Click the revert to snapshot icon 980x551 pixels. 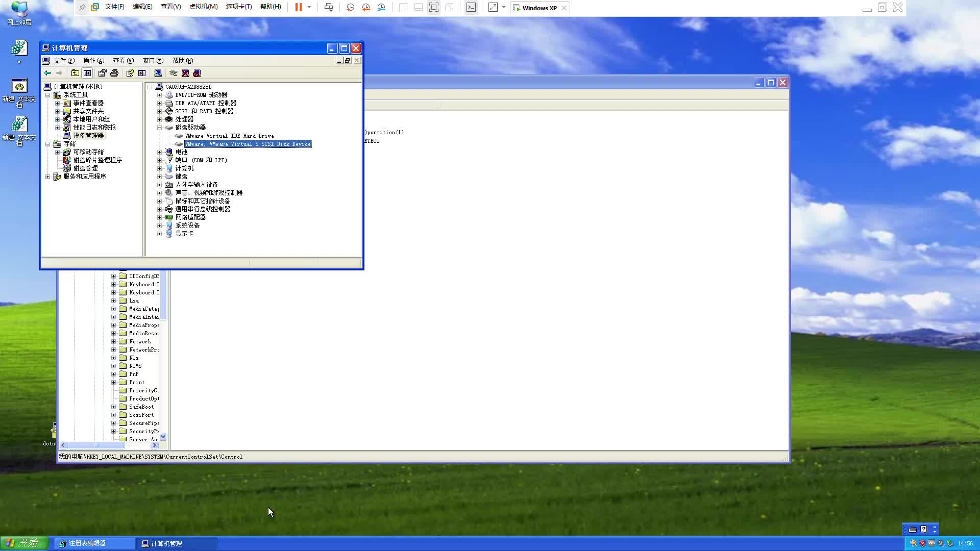click(366, 7)
